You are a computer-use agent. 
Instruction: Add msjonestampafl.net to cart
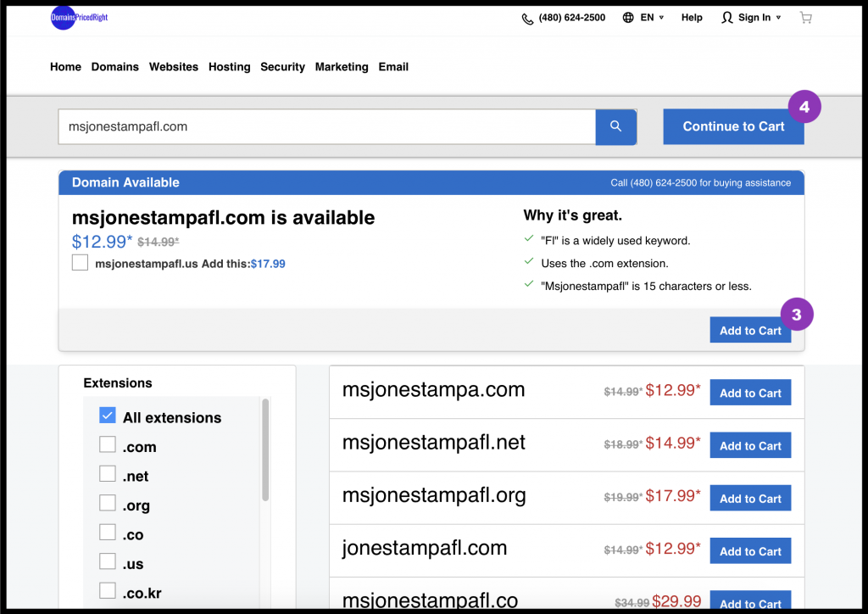[750, 446]
